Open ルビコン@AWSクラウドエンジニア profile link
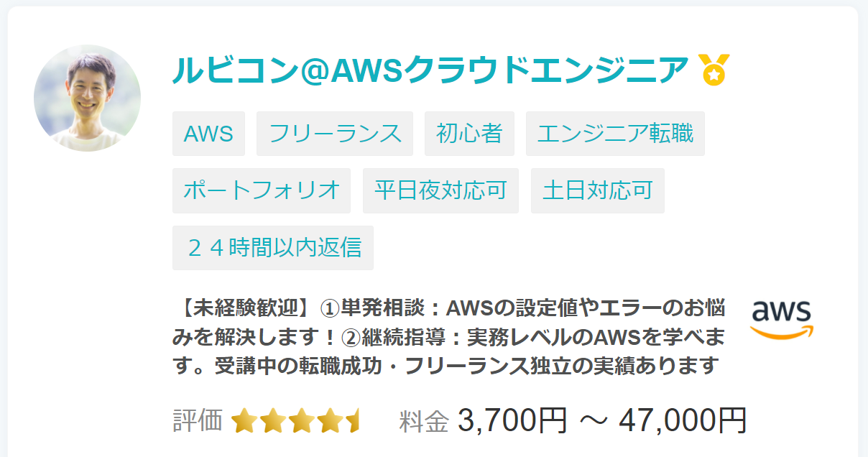The width and height of the screenshot is (868, 457). click(430, 70)
